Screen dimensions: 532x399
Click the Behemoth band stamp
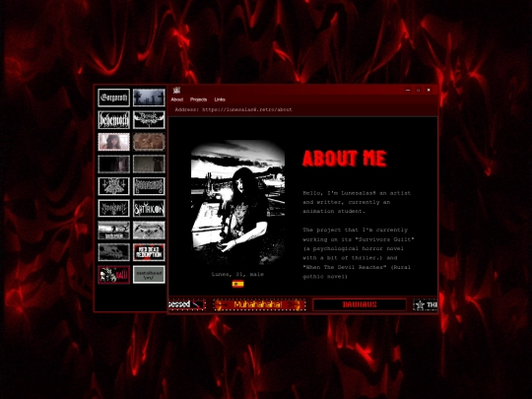[113, 120]
